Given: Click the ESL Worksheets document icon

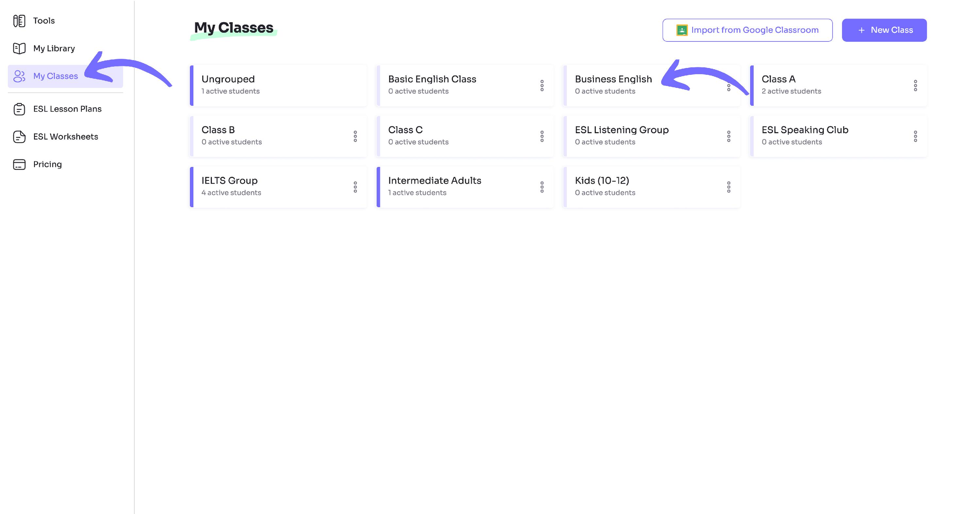Looking at the screenshot, I should [19, 137].
